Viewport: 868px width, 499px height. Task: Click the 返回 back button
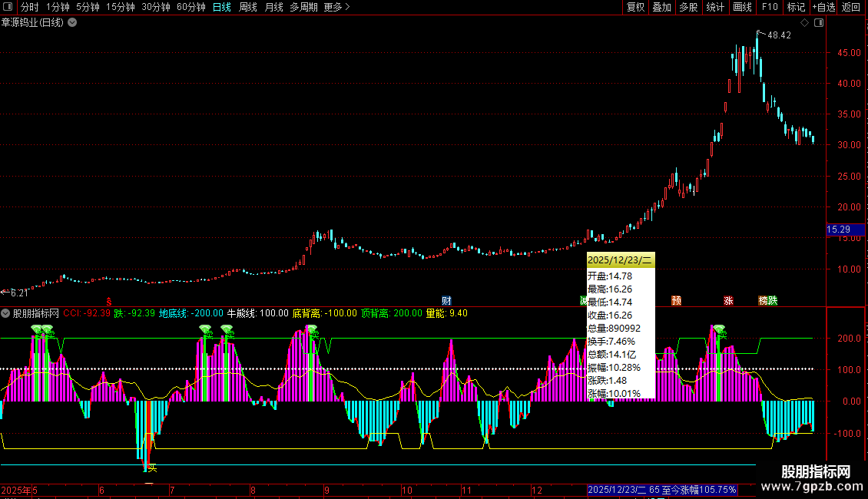pos(851,7)
